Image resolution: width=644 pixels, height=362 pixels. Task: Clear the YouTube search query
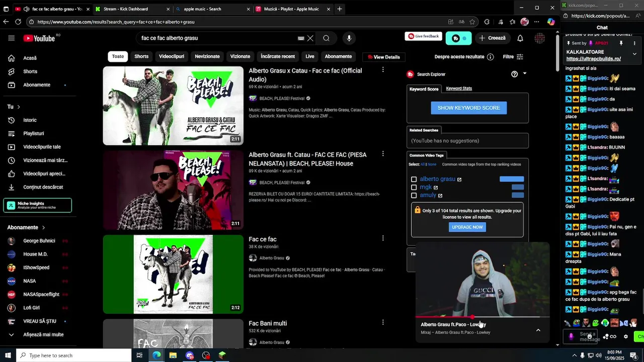click(x=310, y=38)
